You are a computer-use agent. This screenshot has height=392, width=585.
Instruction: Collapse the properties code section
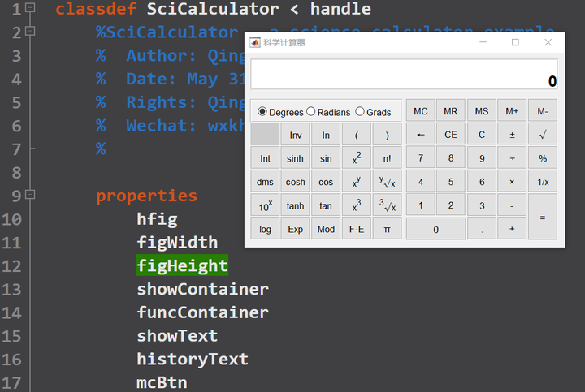30,196
